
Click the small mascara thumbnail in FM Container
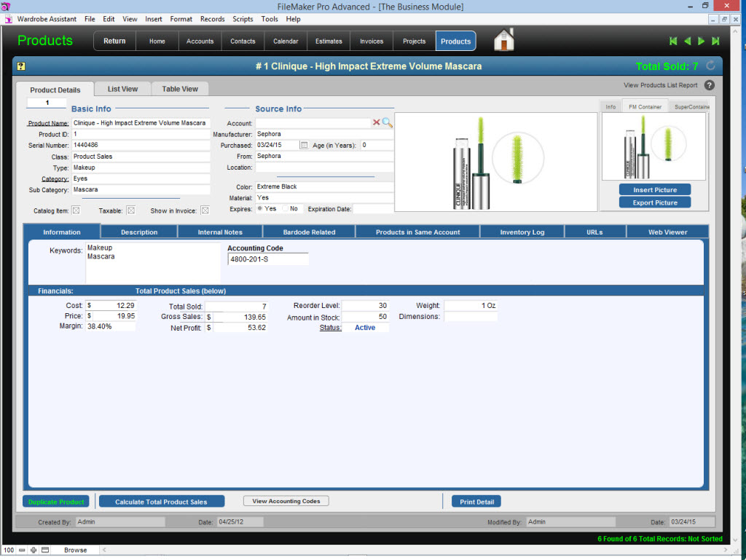(x=653, y=146)
